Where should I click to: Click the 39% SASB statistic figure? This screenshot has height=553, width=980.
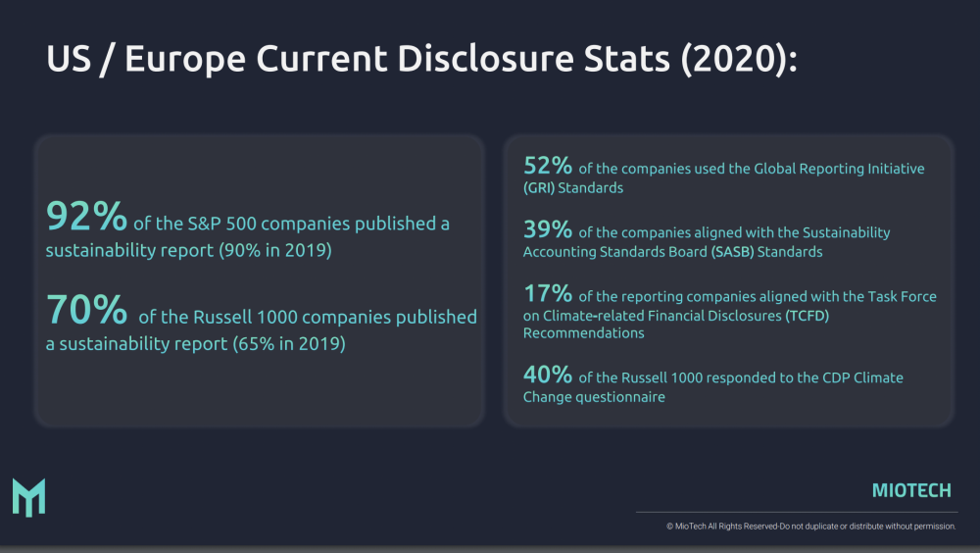coord(548,229)
